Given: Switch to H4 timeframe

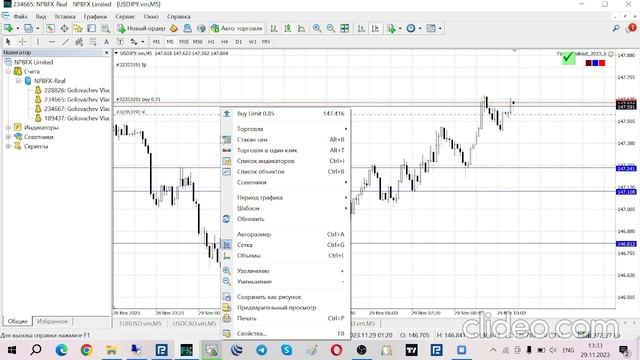Looking at the screenshot, I should [224, 42].
